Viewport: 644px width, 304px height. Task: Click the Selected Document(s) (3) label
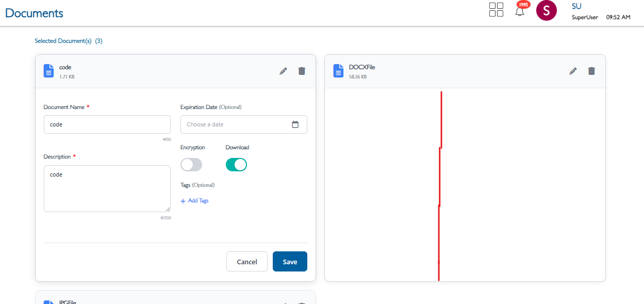click(68, 41)
